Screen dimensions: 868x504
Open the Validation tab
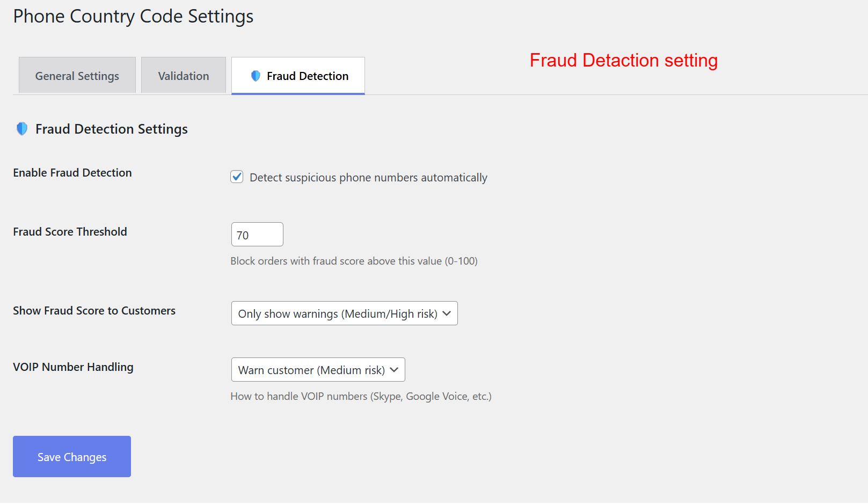(x=184, y=76)
